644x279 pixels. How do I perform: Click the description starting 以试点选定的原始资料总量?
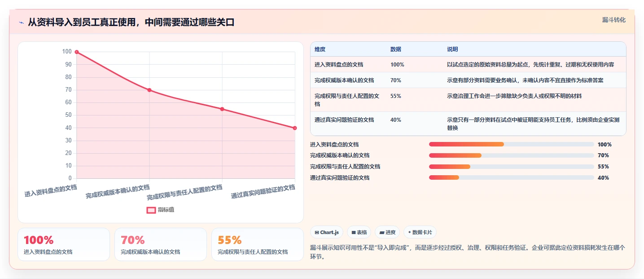click(530, 65)
